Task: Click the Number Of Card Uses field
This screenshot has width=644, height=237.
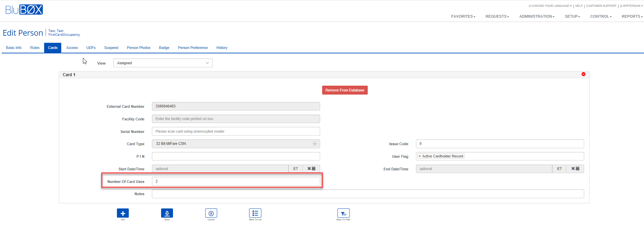Action: tap(236, 182)
